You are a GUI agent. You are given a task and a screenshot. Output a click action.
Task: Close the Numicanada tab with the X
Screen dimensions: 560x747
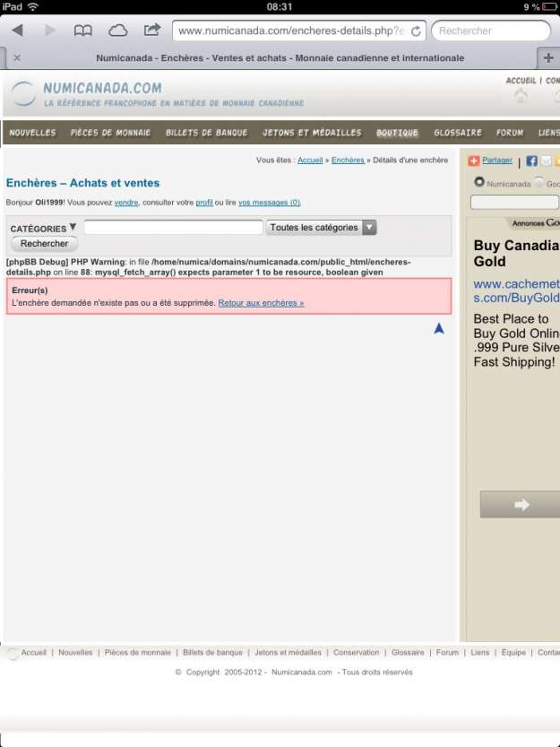click(17, 57)
